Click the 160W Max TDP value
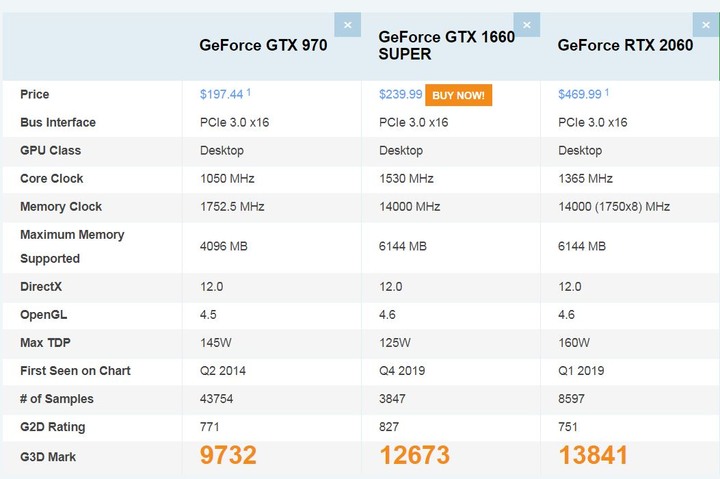Screen dimensions: 720x479 pyautogui.click(x=574, y=343)
